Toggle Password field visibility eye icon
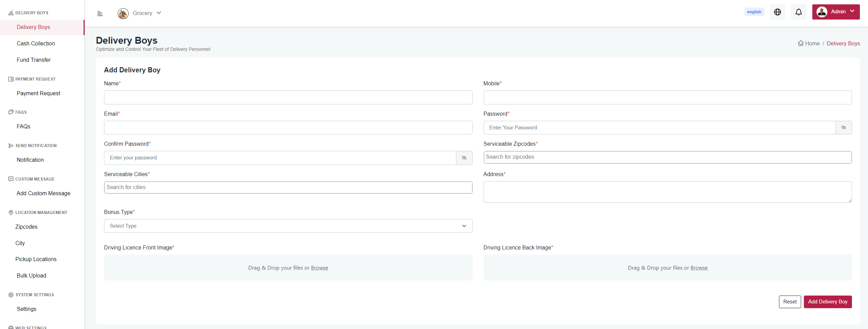 [x=843, y=128]
